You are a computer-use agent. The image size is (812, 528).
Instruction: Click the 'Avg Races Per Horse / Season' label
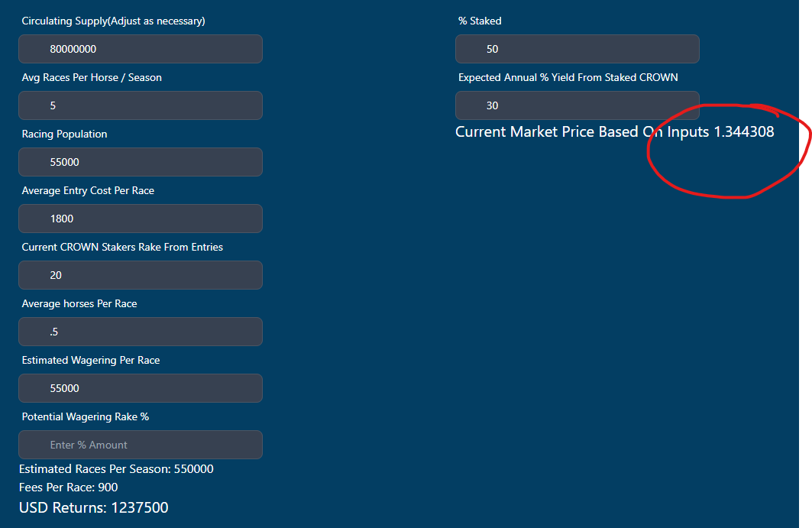point(92,78)
